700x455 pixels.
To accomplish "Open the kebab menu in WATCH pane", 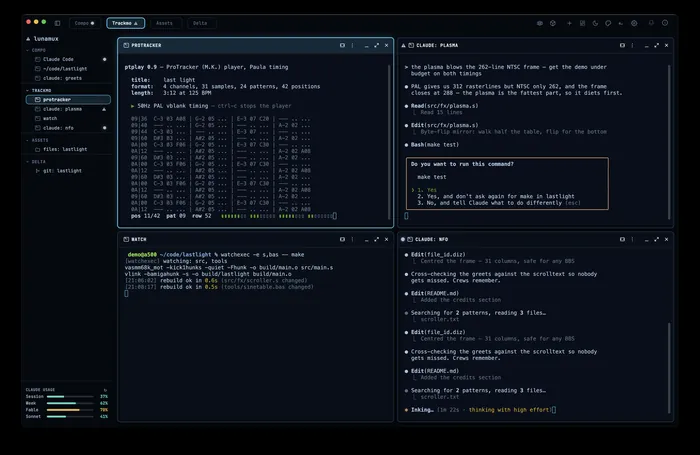I will pos(353,239).
